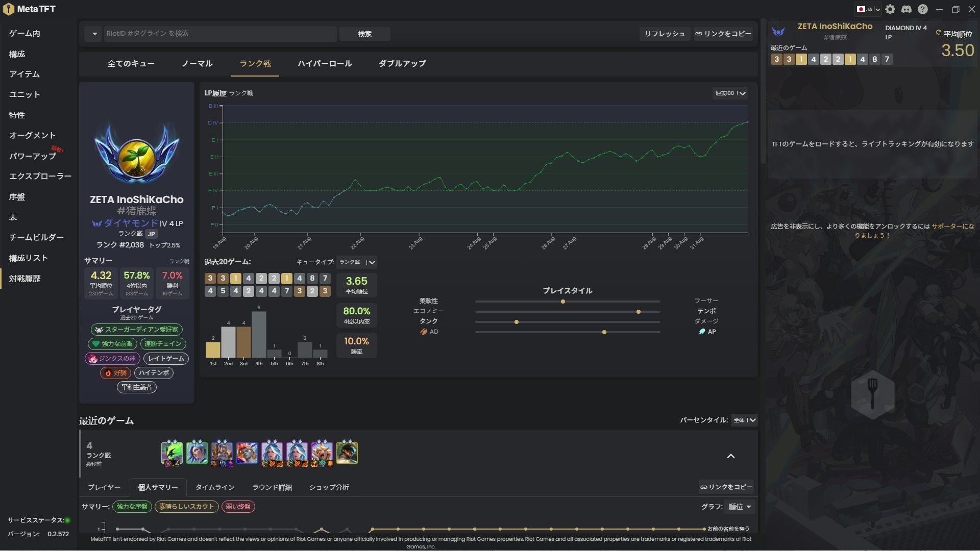Open the settings gear icon
Screen dimensions: 980x551
[890, 9]
